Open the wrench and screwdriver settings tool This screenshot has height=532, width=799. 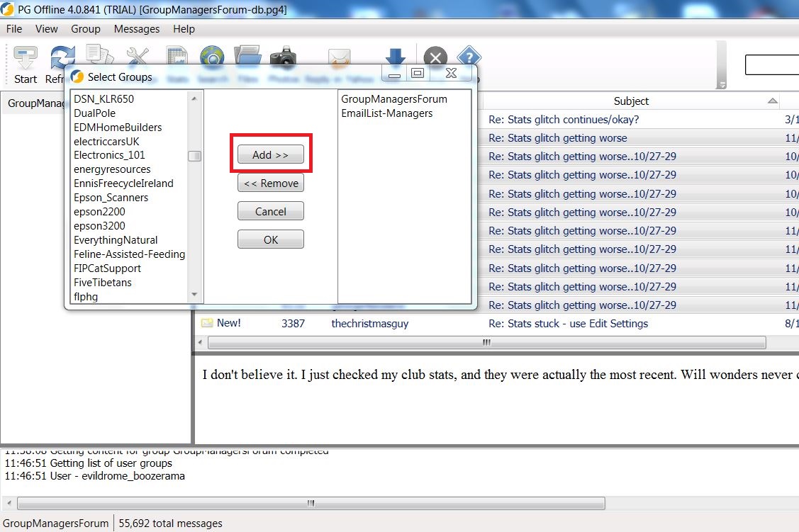point(138,55)
